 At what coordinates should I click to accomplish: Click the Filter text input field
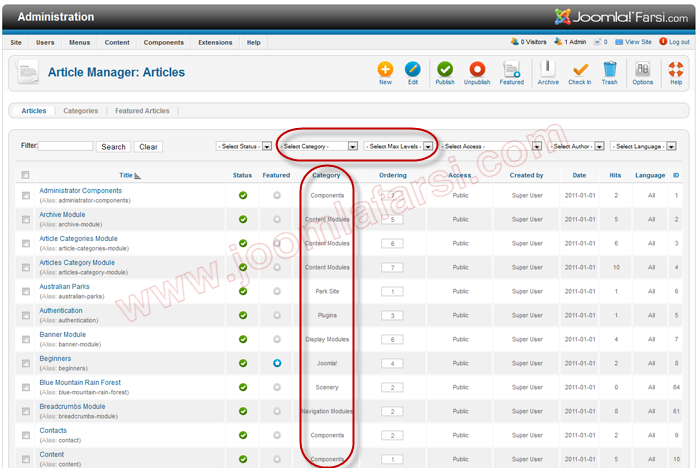click(x=66, y=146)
